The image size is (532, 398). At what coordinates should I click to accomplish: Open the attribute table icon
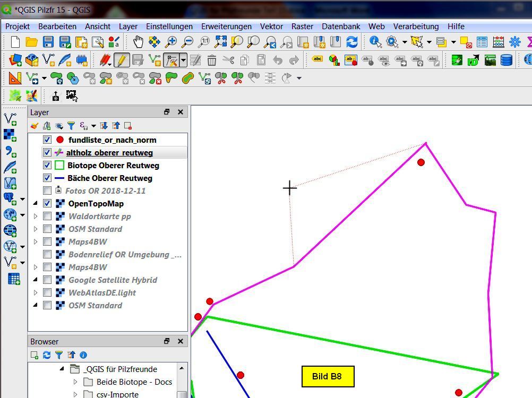[x=482, y=42]
